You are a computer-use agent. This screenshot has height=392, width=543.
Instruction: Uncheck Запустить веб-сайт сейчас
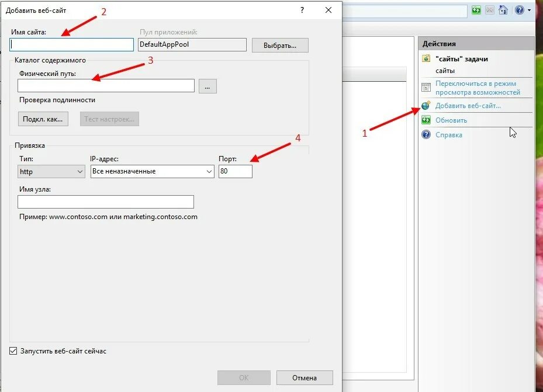tap(13, 351)
